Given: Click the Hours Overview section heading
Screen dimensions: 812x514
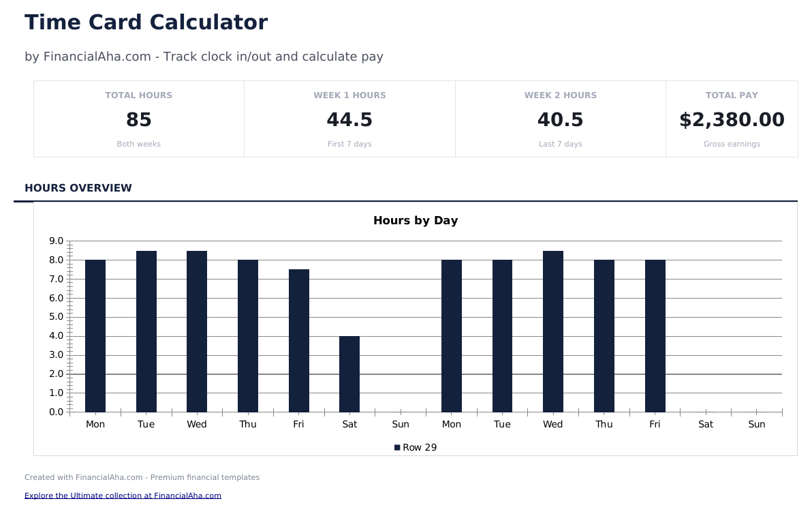Looking at the screenshot, I should click(x=78, y=188).
